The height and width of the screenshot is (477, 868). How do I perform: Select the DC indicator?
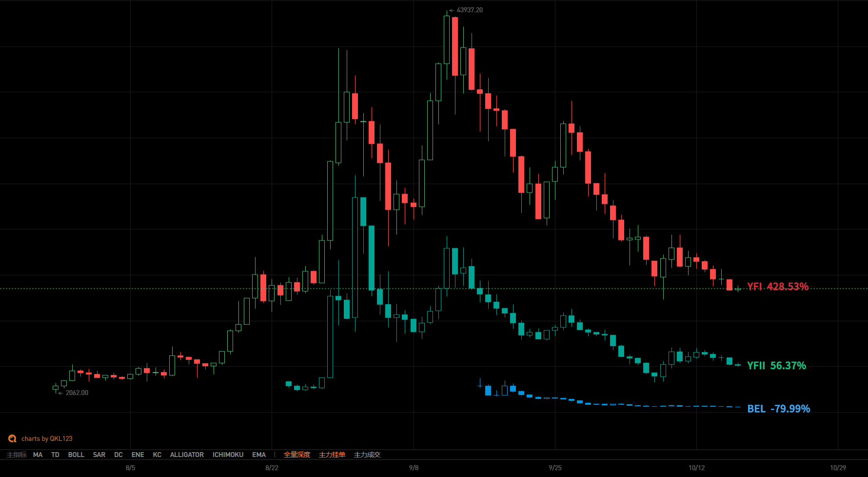pyautogui.click(x=118, y=455)
